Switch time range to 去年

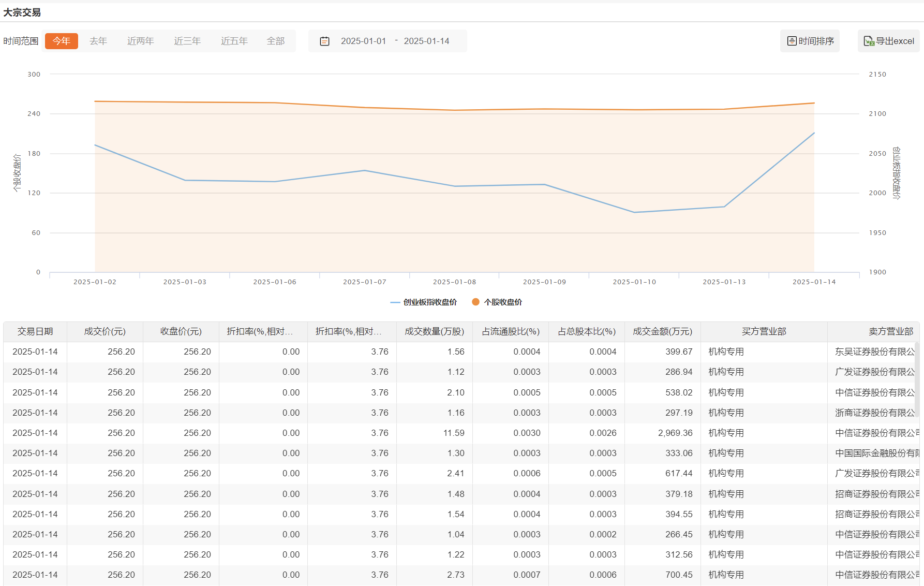click(98, 41)
